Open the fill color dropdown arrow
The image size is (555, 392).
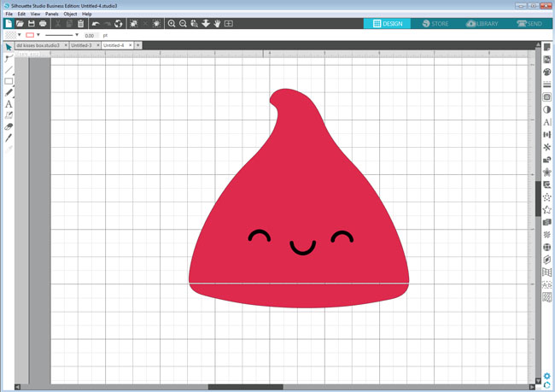[x=18, y=35]
